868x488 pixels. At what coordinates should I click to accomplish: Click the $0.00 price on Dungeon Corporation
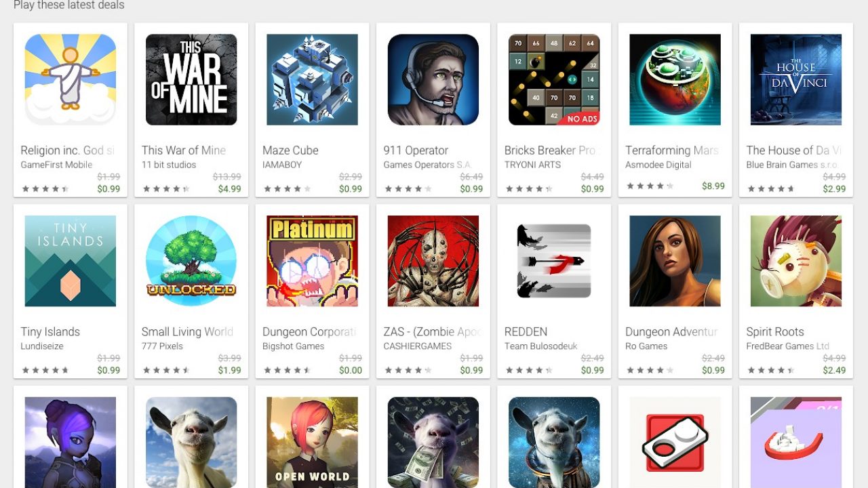[351, 370]
